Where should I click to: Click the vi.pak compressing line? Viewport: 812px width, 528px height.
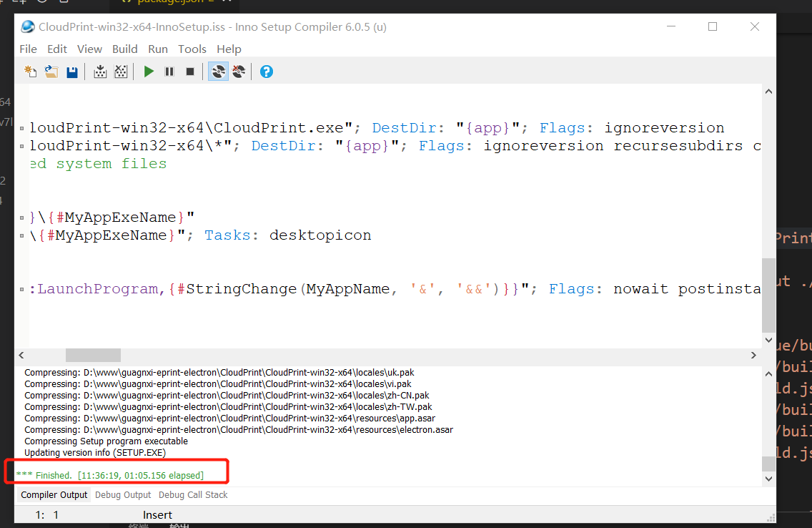coord(218,384)
